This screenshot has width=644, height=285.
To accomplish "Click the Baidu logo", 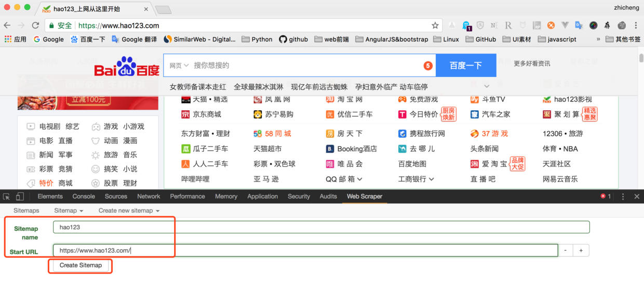I will 127,67.
